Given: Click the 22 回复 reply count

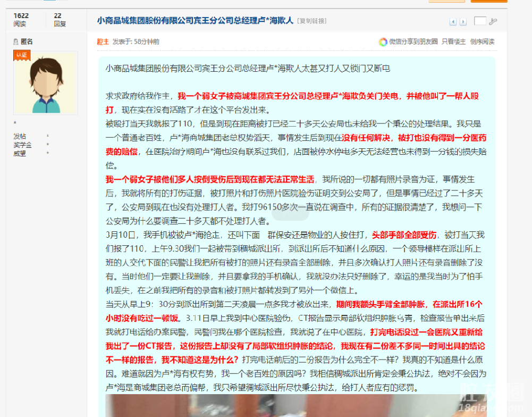Looking at the screenshot, I should pyautogui.click(x=60, y=20).
